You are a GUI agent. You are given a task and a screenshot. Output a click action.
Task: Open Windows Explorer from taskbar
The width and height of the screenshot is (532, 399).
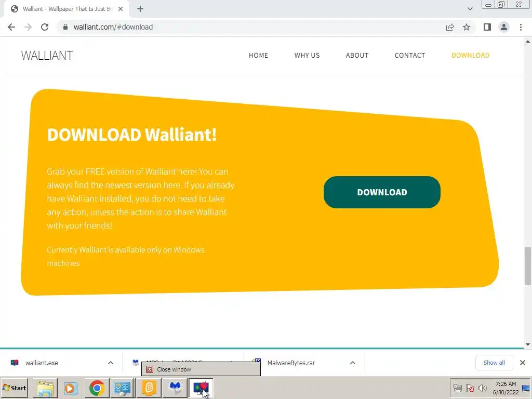pos(45,388)
